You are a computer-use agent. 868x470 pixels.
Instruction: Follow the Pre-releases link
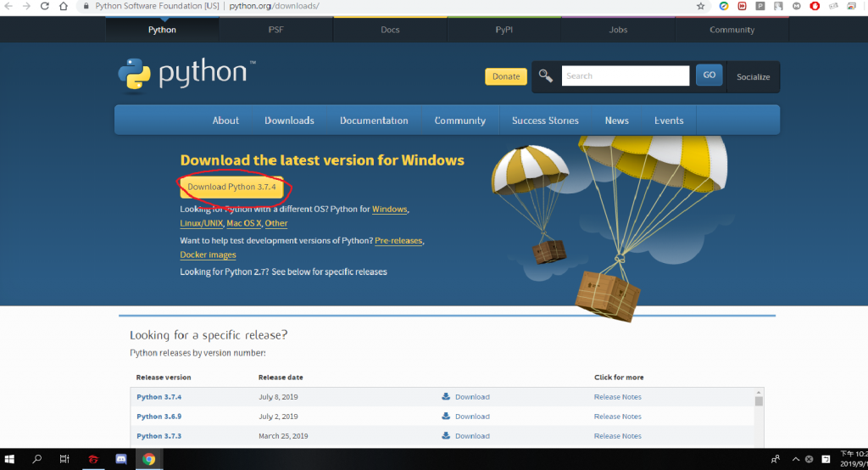click(398, 241)
